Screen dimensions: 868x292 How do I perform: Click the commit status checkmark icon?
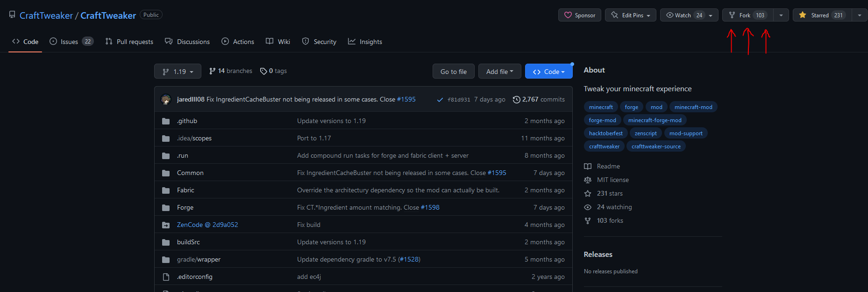(440, 99)
